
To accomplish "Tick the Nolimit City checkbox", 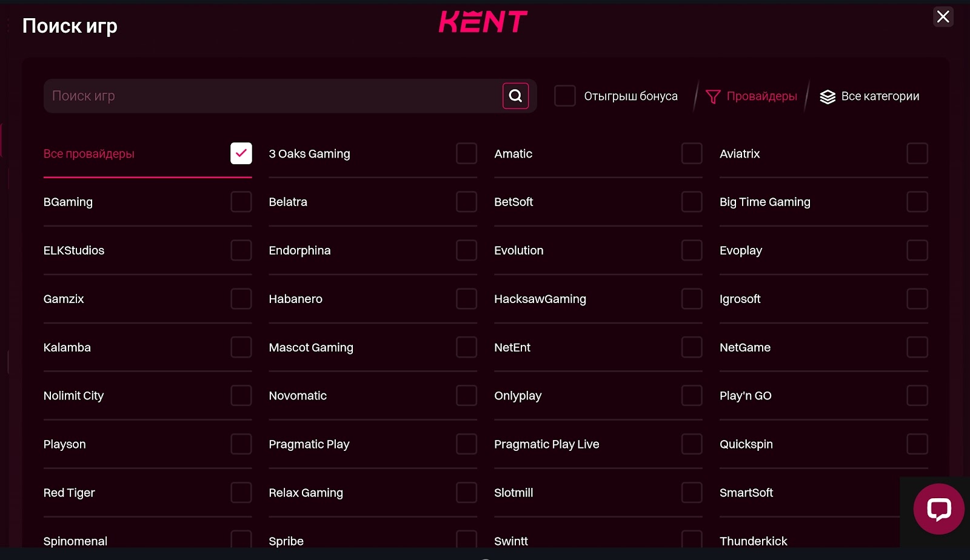I will [x=241, y=396].
